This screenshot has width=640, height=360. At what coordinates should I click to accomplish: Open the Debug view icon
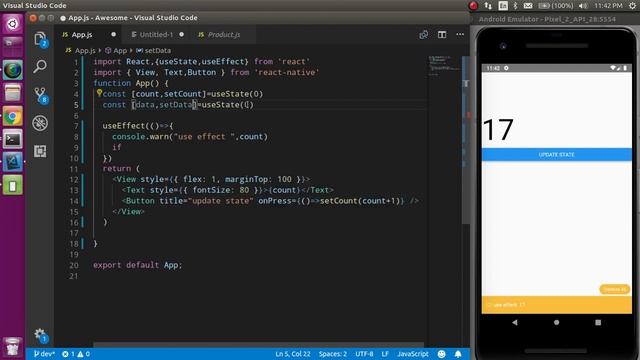pyautogui.click(x=40, y=123)
